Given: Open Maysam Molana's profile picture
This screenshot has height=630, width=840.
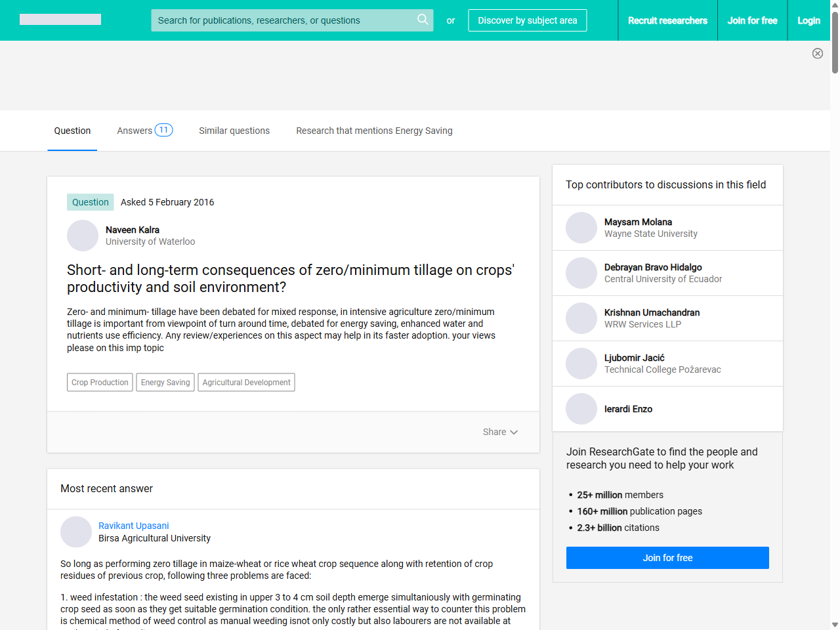Looking at the screenshot, I should coord(581,228).
